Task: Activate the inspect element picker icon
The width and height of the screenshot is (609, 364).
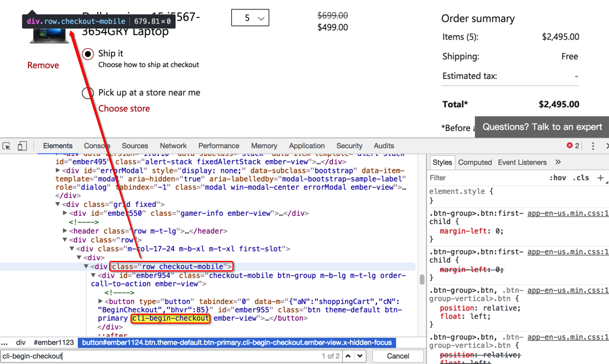Action: (7, 146)
